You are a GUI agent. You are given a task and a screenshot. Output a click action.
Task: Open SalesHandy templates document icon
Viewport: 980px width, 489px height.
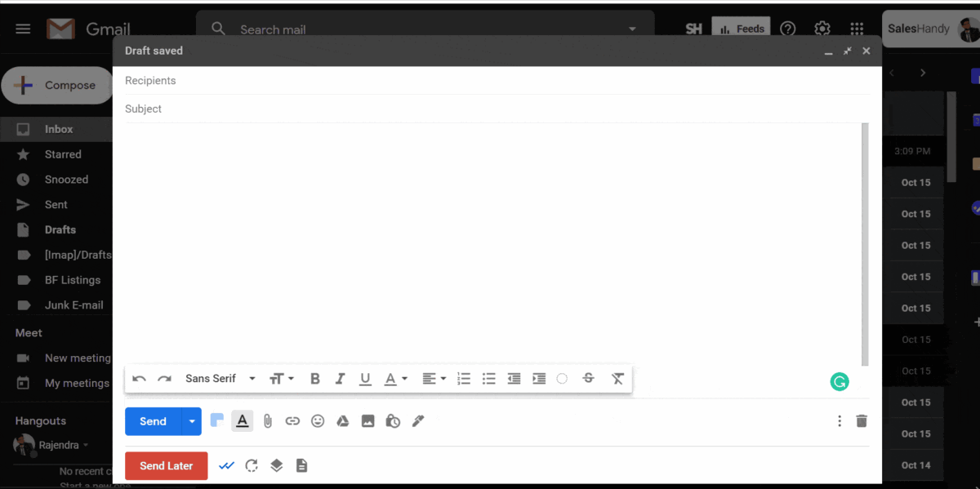point(301,465)
